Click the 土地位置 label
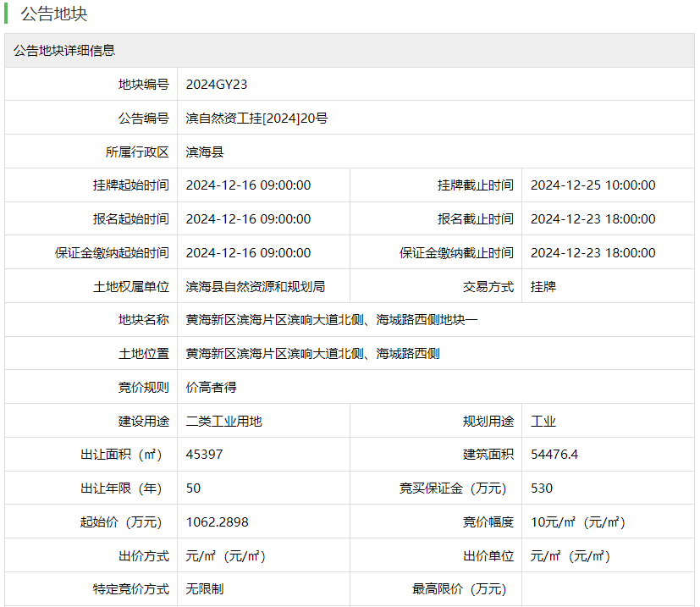This screenshot has width=700, height=607. (144, 354)
